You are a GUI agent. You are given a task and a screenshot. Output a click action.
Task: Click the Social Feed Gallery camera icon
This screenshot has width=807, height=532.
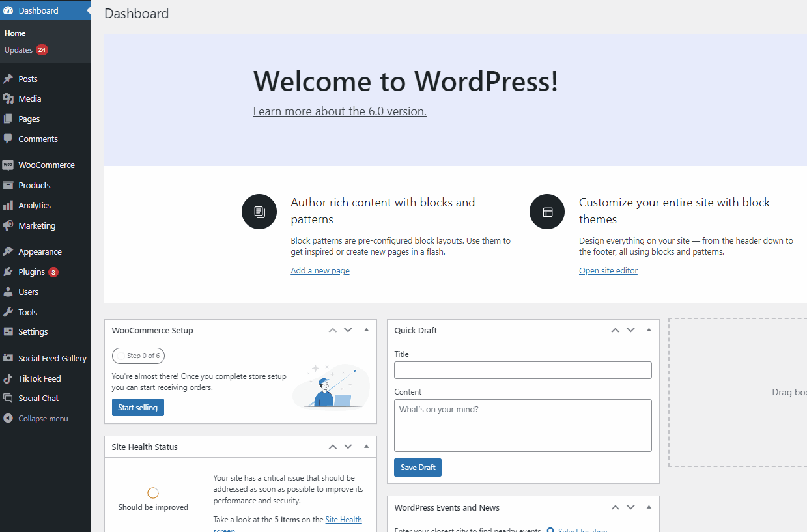click(8, 358)
